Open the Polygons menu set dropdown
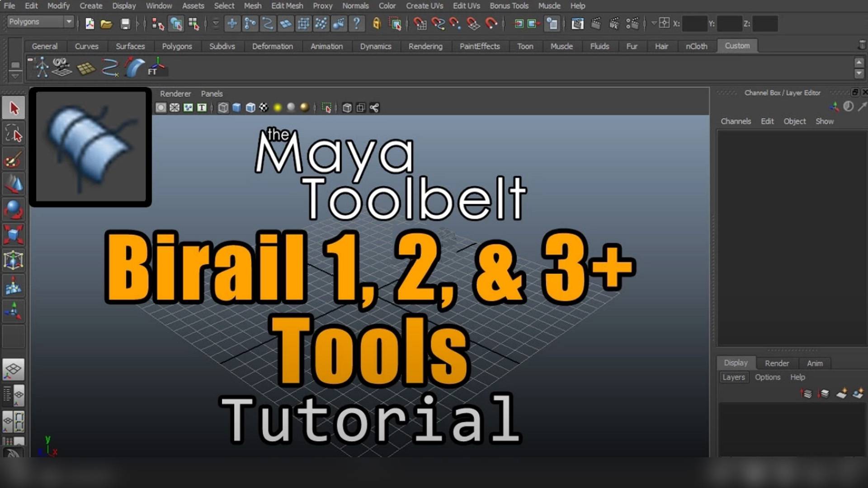Viewport: 868px width, 488px height. pos(40,22)
